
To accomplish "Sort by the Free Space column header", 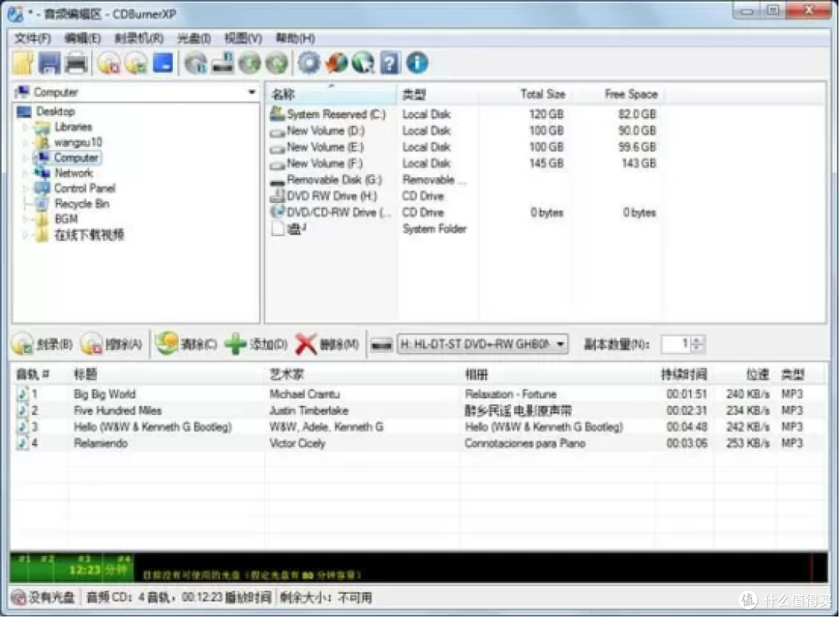I will [x=631, y=94].
